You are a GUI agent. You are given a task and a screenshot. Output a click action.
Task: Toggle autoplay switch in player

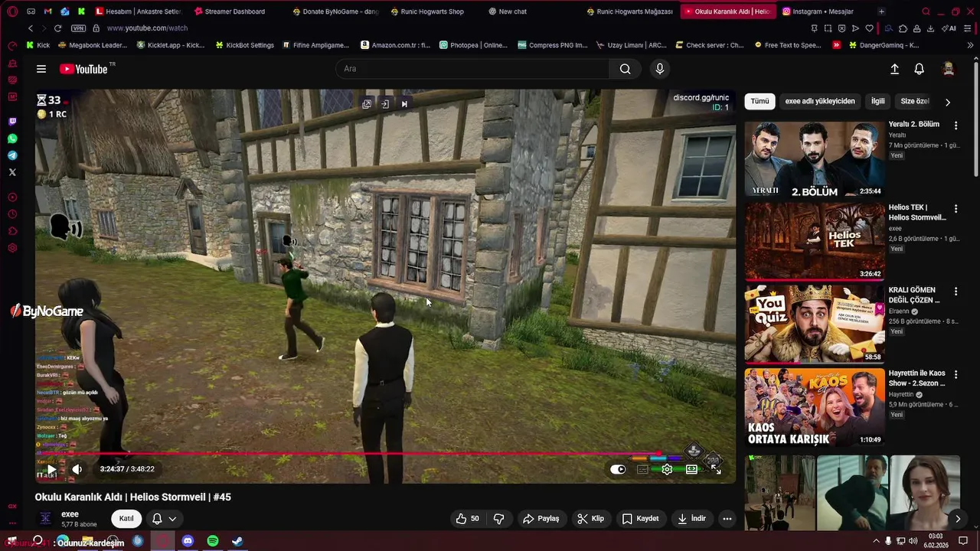click(618, 469)
